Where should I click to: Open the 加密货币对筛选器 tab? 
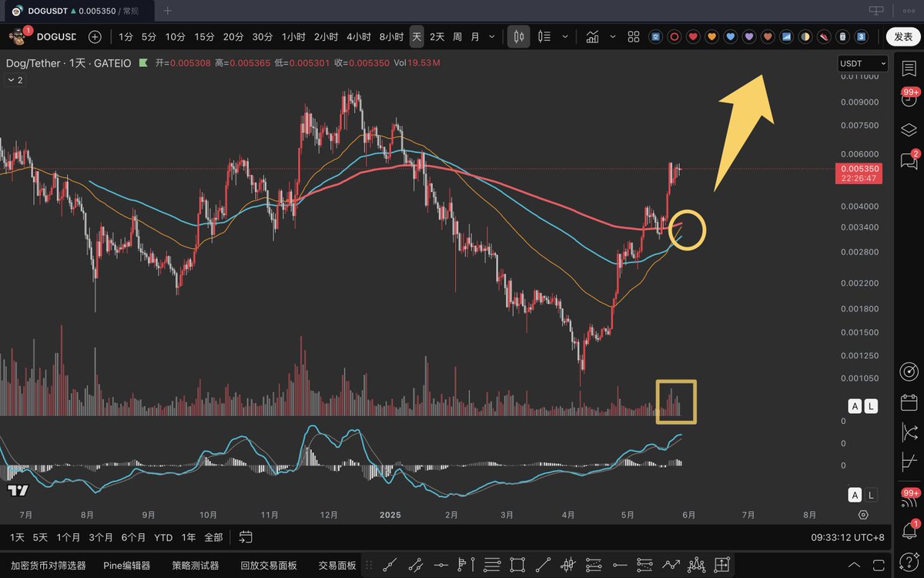48,565
